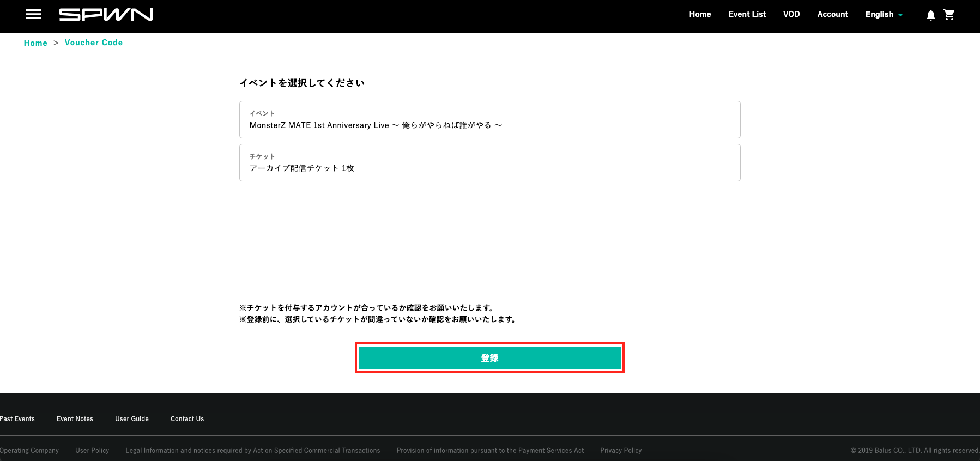Open Operating Company footer link
Screen dimensions: 980x461
click(x=29, y=451)
